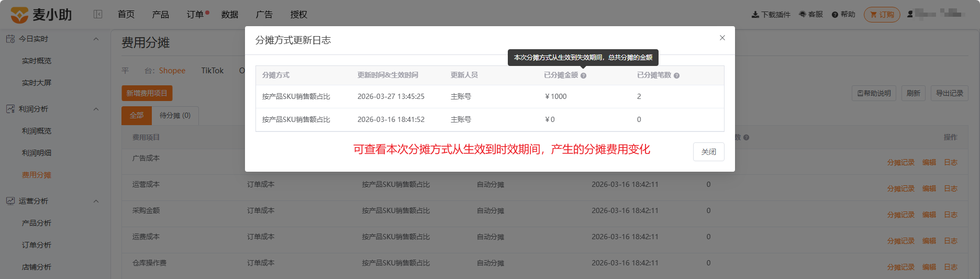This screenshot has width=980, height=279.
Task: Select the Shopee platform tab
Action: tap(172, 71)
